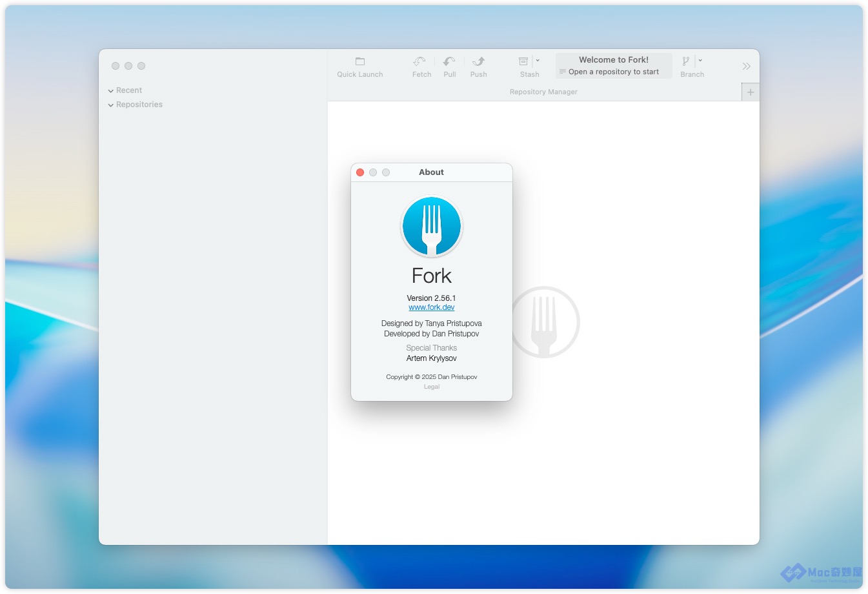868x594 pixels.
Task: Click the Push toolbar icon
Action: 478,62
